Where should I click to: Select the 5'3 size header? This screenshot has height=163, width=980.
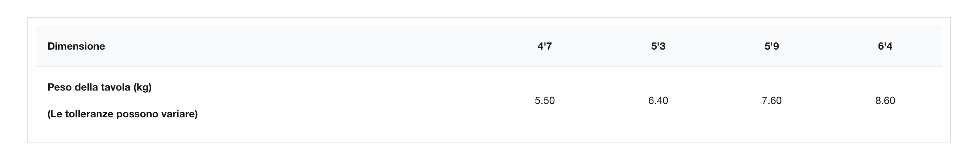[x=658, y=46]
